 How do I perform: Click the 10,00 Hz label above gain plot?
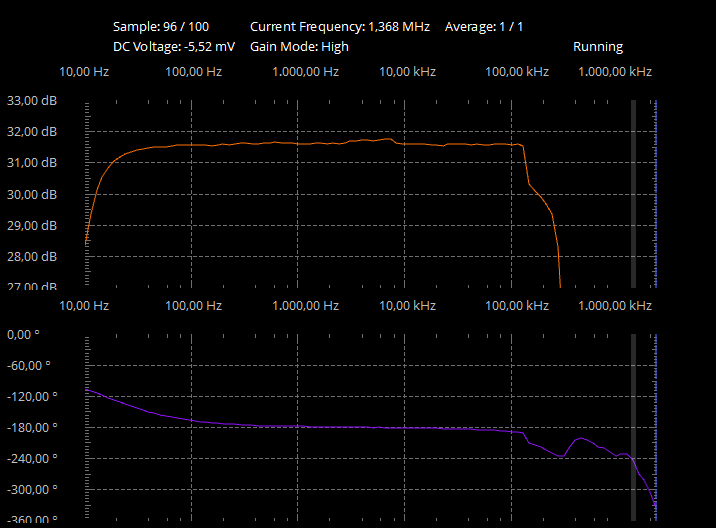pyautogui.click(x=84, y=72)
